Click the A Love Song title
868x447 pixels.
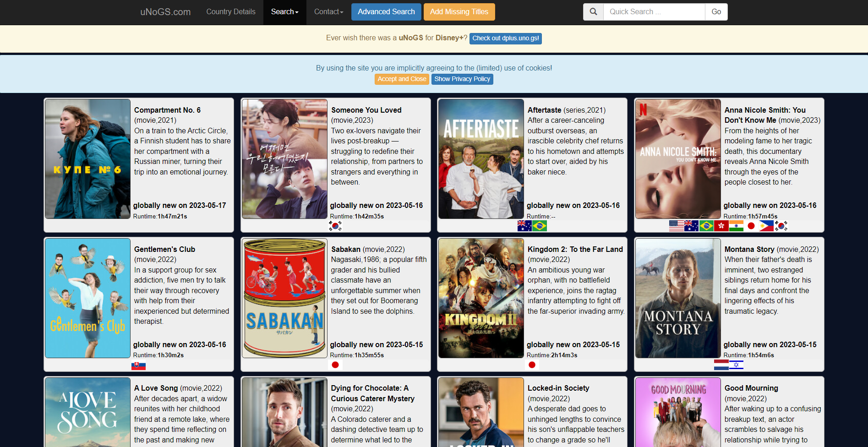coord(156,388)
